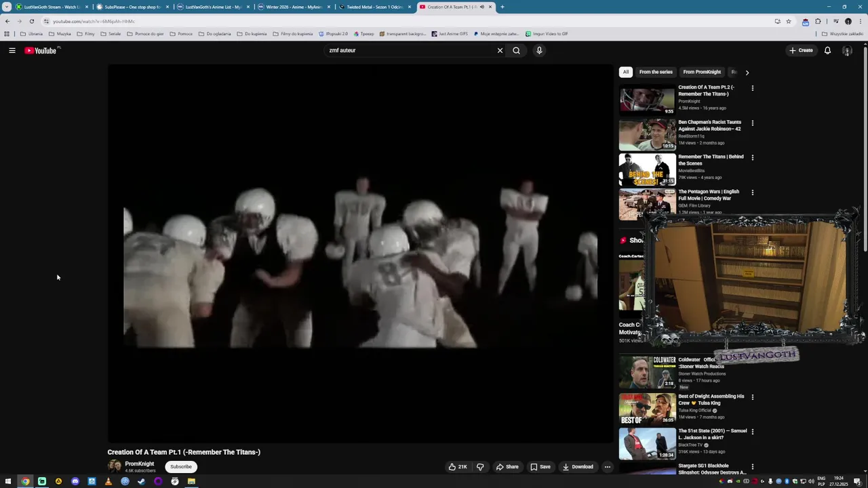This screenshot has width=868, height=488.
Task: Start voice search with microphone icon
Action: [x=539, y=50]
